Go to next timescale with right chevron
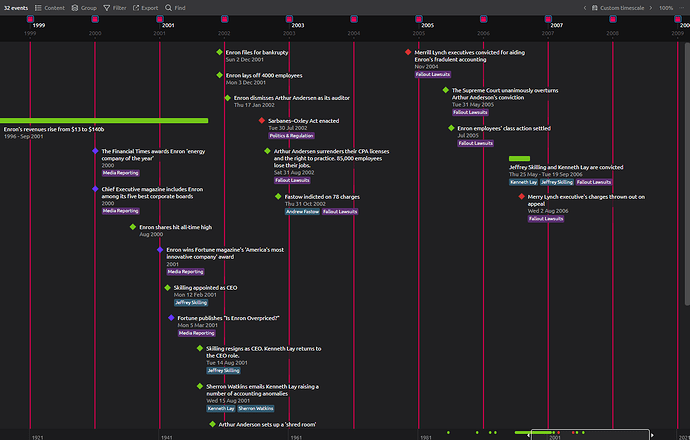Screen dimensions: 690x440 click(x=651, y=8)
